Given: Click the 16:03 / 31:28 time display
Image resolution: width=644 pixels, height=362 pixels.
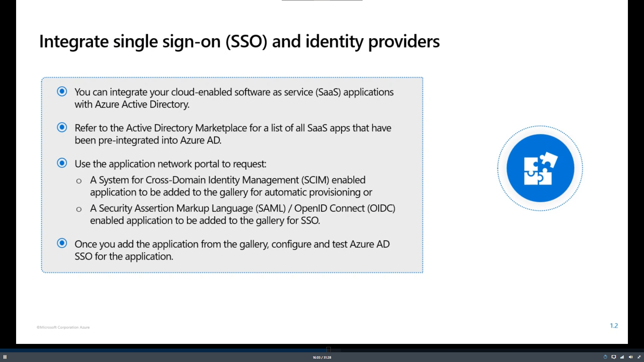Looking at the screenshot, I should pyautogui.click(x=322, y=357).
